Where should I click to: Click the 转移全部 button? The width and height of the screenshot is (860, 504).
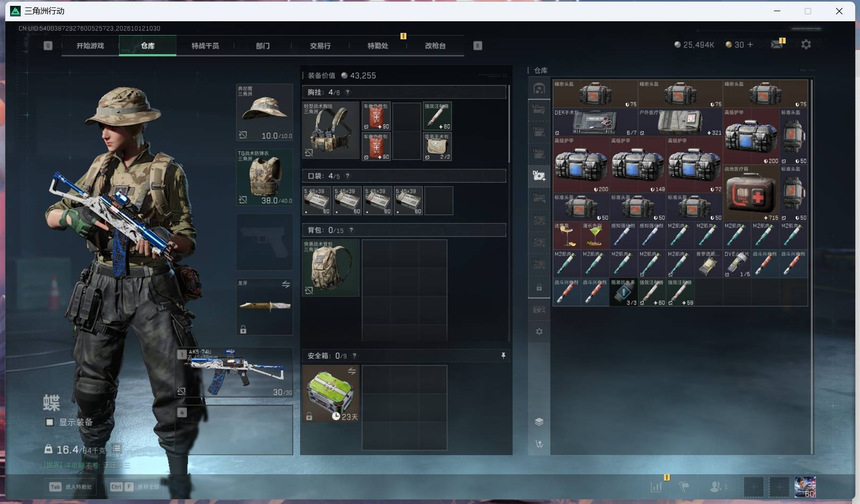pos(134,486)
